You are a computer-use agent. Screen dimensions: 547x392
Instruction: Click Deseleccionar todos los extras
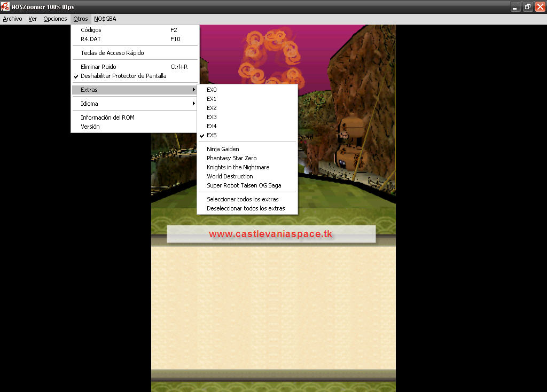click(x=247, y=209)
